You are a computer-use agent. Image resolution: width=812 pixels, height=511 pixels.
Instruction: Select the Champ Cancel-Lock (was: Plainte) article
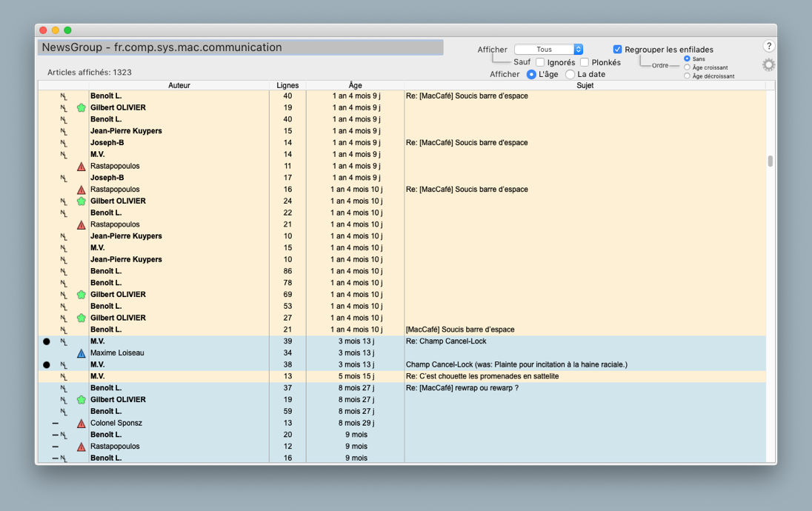pos(516,364)
